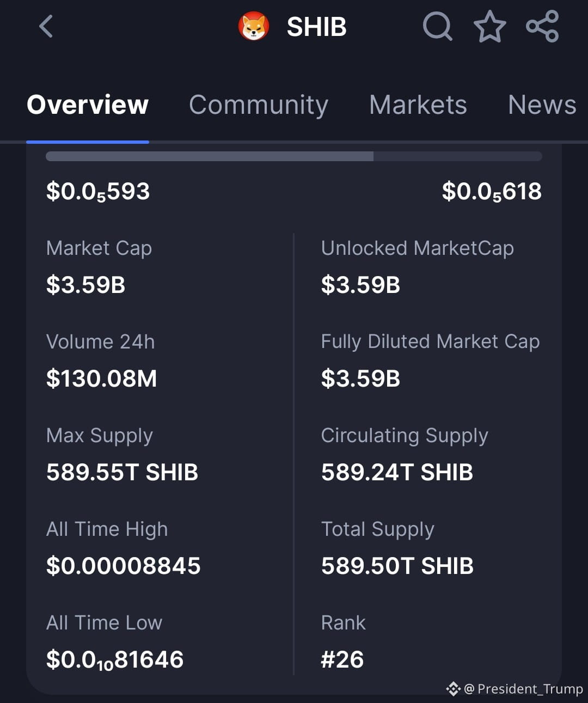
Task: Tap the Circulating Supply value 589.24T SHIB
Action: pos(397,472)
